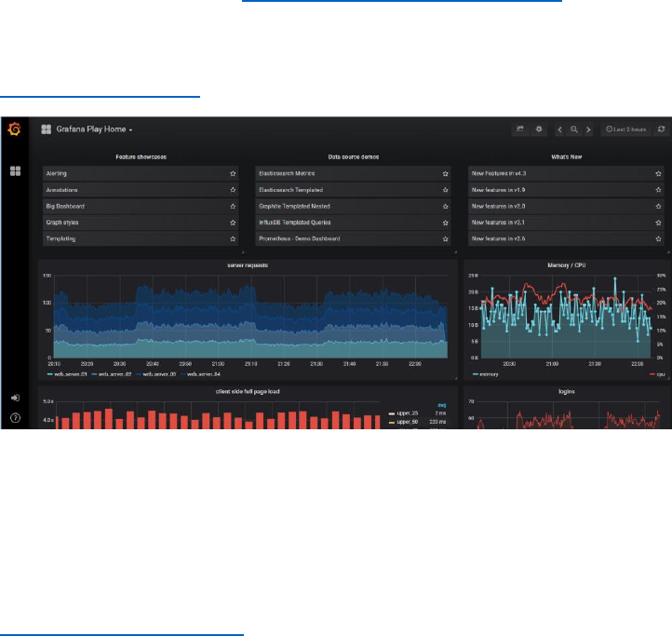Click the sign-in arrow icon in sidebar

(x=15, y=398)
